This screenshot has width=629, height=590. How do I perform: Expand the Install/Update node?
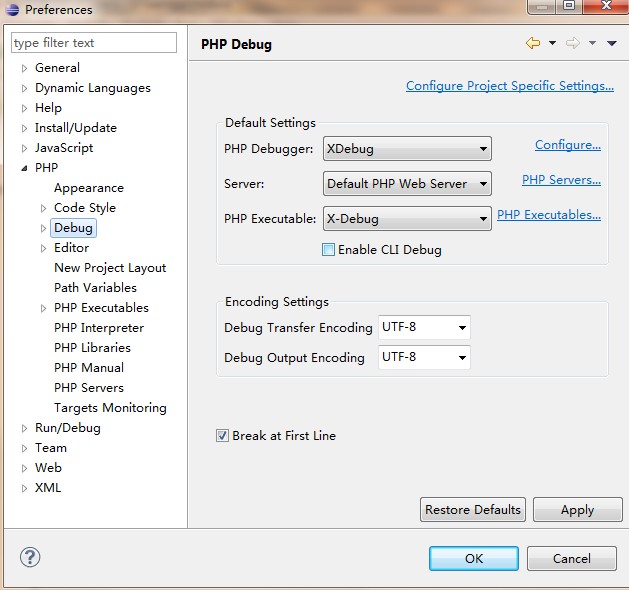pos(24,128)
